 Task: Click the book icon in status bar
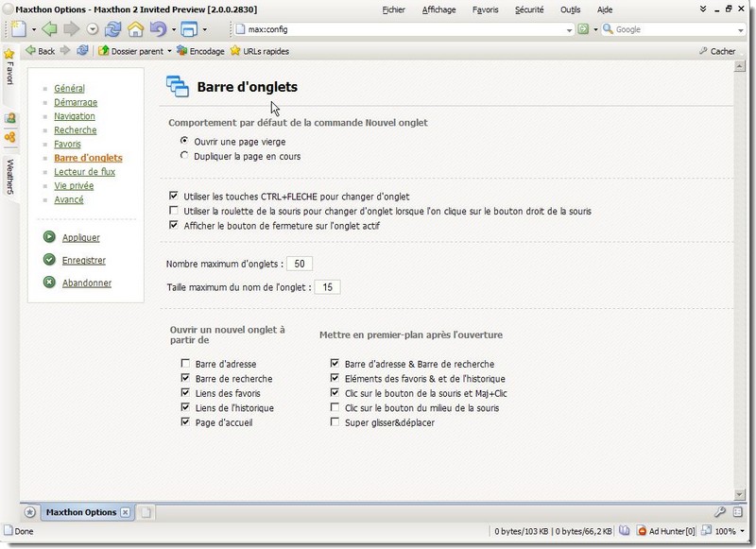625,531
